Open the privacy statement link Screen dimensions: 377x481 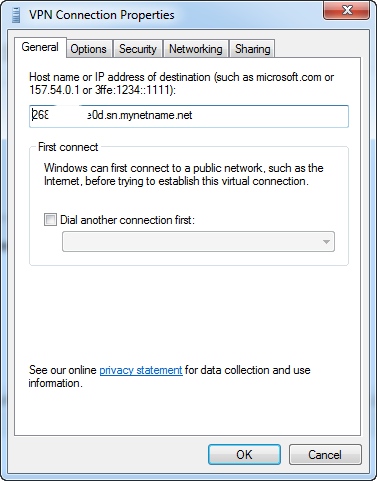(141, 370)
